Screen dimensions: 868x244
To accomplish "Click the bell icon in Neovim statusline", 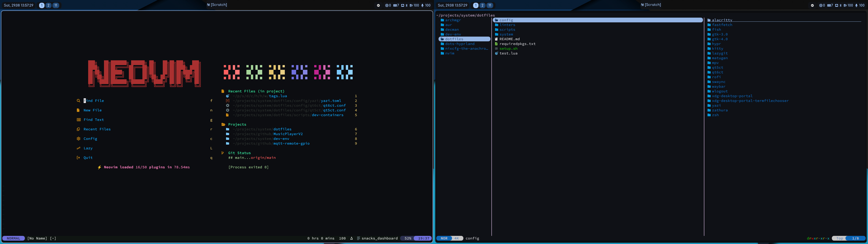I will pos(351,238).
